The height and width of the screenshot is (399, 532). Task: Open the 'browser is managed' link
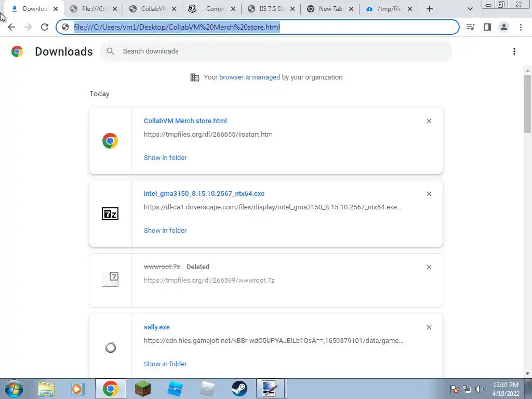tap(249, 77)
